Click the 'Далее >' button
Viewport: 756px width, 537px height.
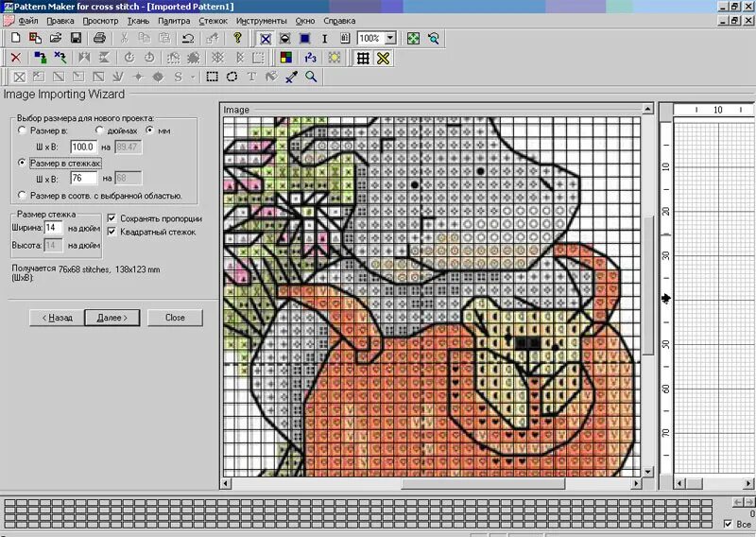(x=112, y=318)
